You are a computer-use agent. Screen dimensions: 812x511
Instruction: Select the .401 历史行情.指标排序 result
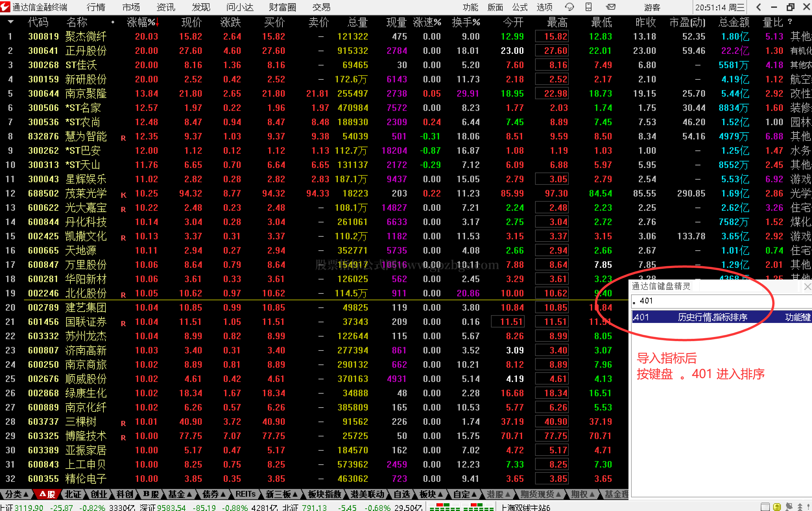722,317
